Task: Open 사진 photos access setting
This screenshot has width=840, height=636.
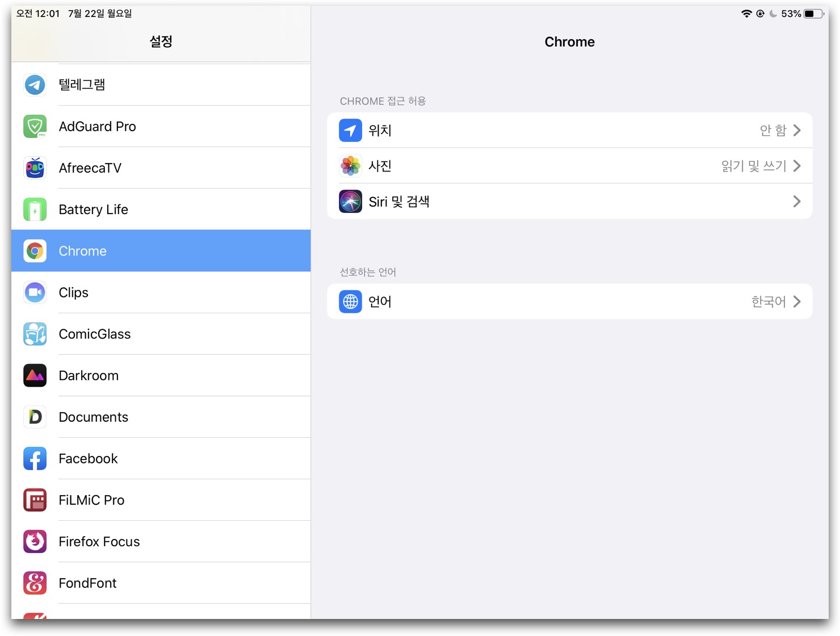Action: [570, 166]
